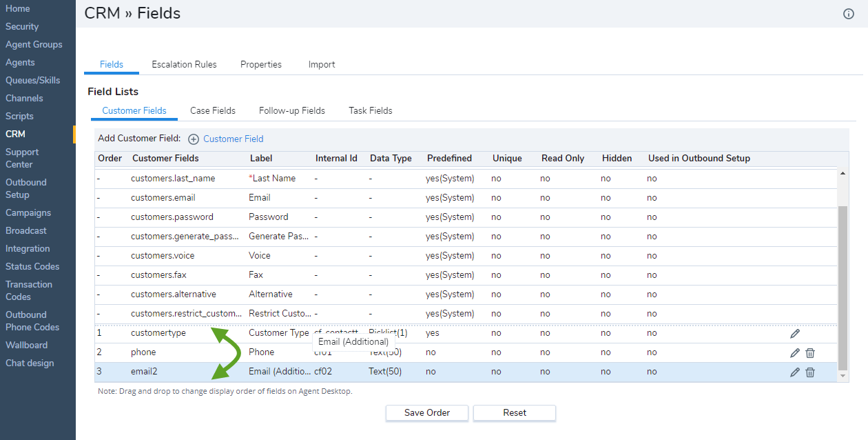Open Scripts sidebar item

click(19, 116)
